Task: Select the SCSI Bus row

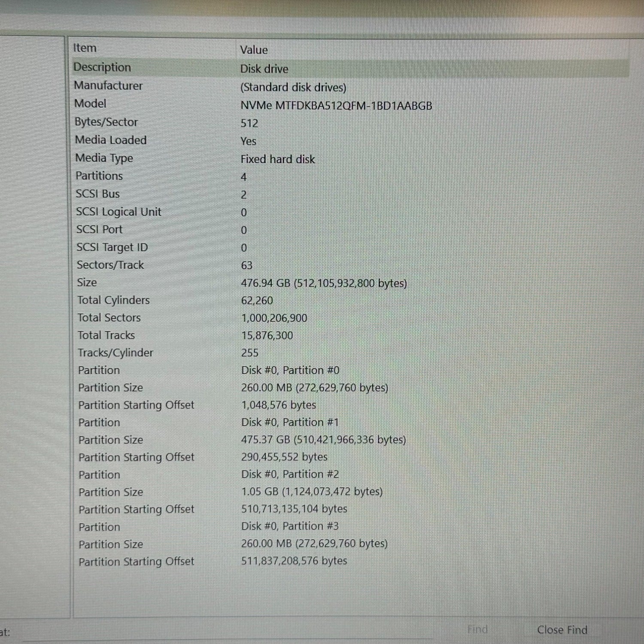Action: click(98, 194)
